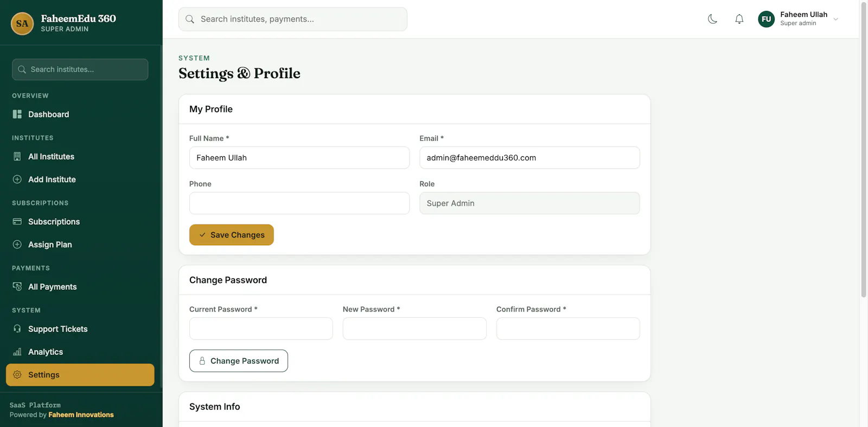The image size is (868, 427).
Task: Click the All Payments icon
Action: [x=17, y=286]
